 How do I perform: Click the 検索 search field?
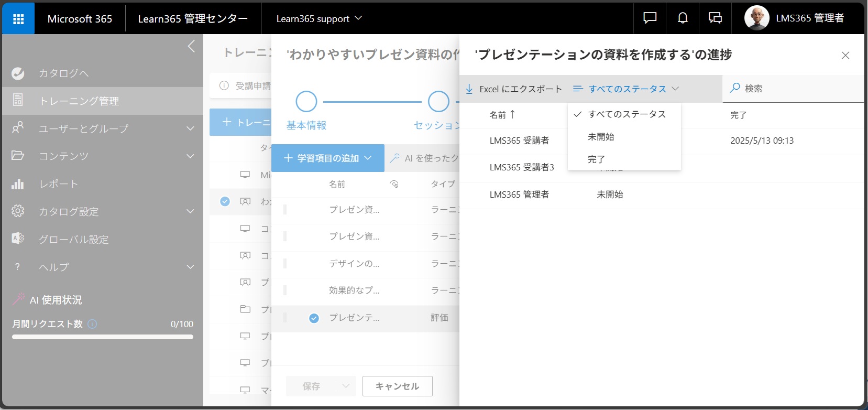click(794, 89)
